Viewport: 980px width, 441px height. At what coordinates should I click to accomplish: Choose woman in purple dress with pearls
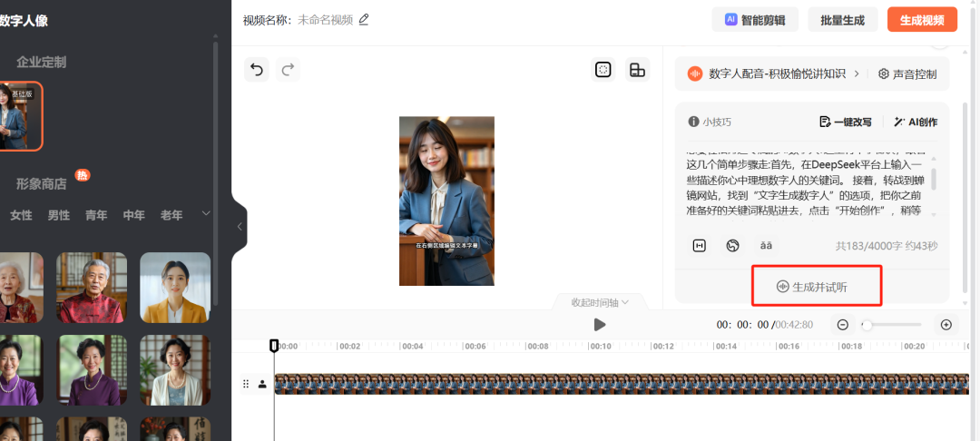point(92,370)
